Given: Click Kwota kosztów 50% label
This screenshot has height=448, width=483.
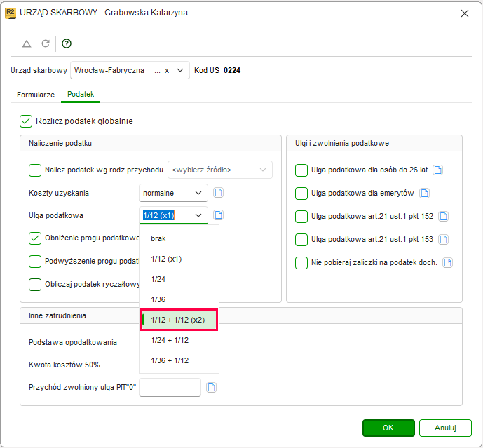Looking at the screenshot, I should 64,365.
